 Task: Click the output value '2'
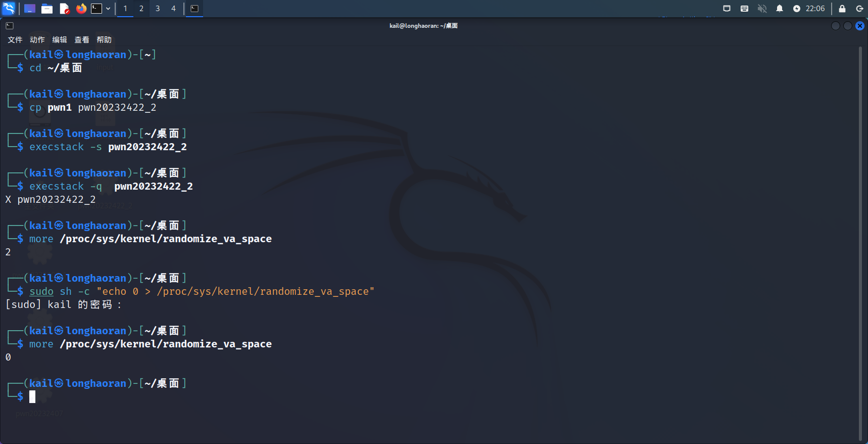(8, 252)
